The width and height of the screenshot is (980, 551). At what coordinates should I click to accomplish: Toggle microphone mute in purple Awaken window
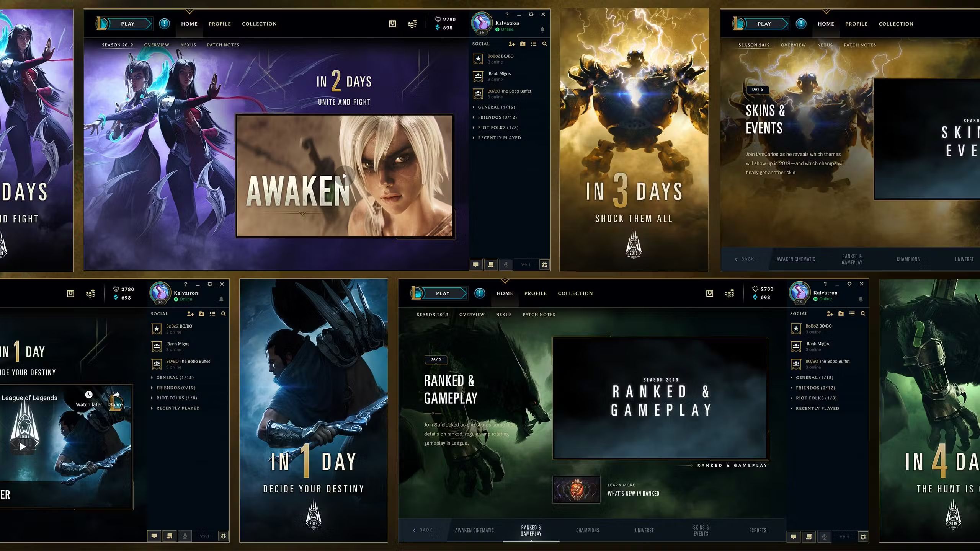(506, 265)
